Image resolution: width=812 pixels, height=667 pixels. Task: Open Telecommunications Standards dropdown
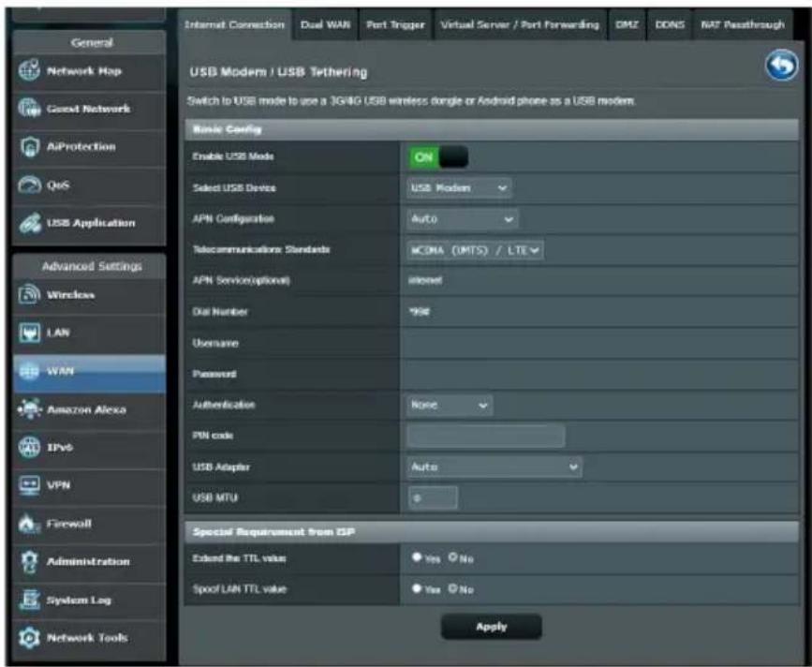click(x=475, y=250)
